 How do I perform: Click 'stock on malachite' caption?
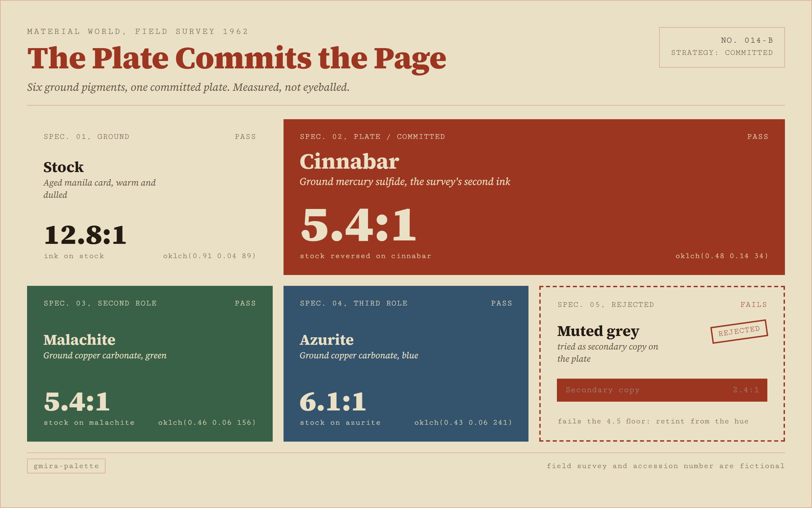(x=89, y=423)
